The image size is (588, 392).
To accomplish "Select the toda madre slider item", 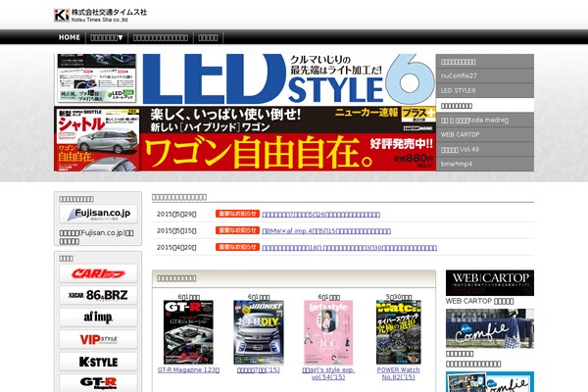I will click(484, 120).
